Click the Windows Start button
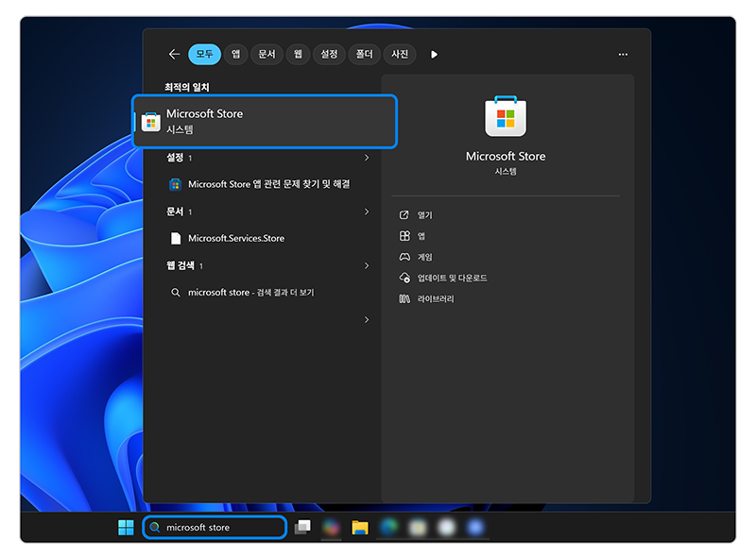The image size is (756, 558). point(127,527)
